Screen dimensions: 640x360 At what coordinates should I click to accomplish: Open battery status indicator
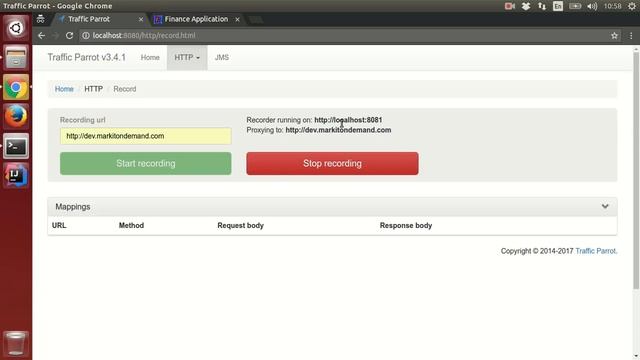[575, 6]
